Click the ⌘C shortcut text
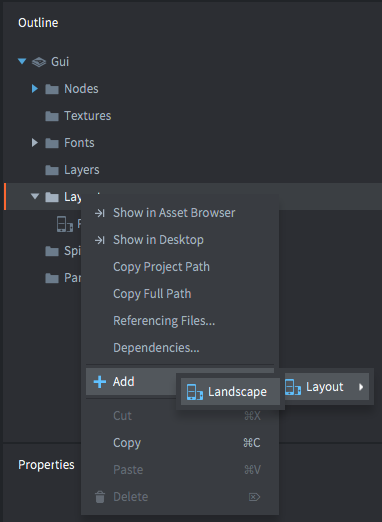The image size is (382, 522). tap(252, 443)
